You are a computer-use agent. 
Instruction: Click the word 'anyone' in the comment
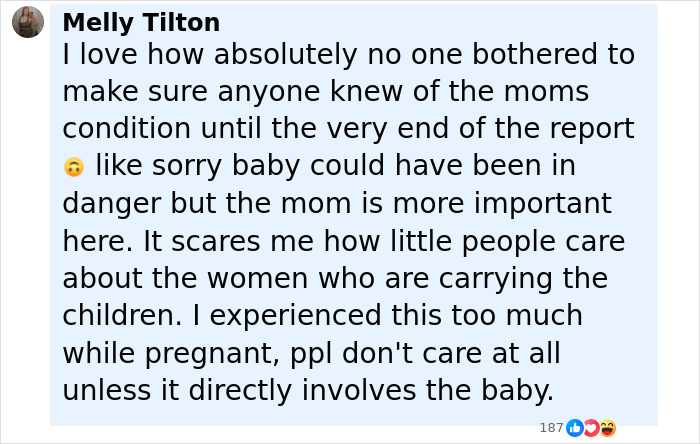point(269,92)
